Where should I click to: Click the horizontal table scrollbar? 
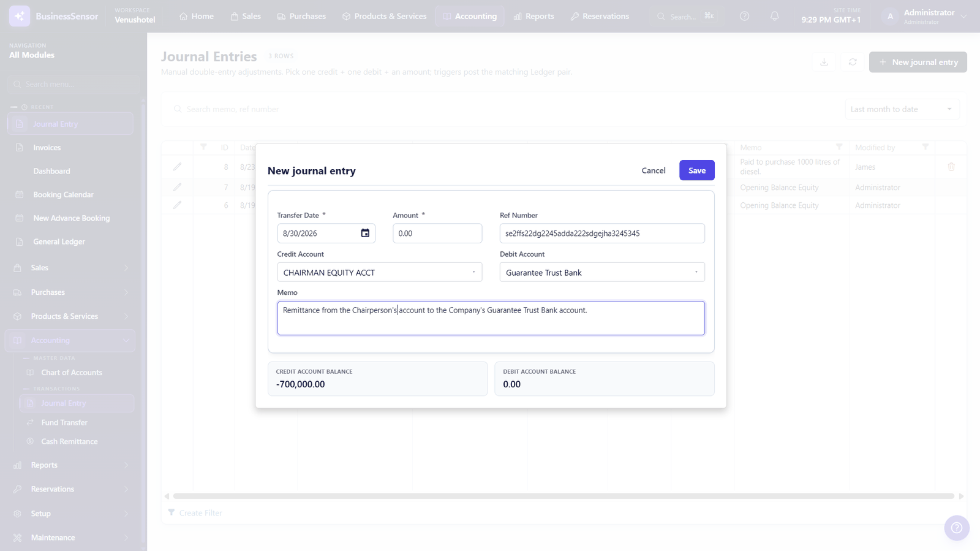click(563, 496)
